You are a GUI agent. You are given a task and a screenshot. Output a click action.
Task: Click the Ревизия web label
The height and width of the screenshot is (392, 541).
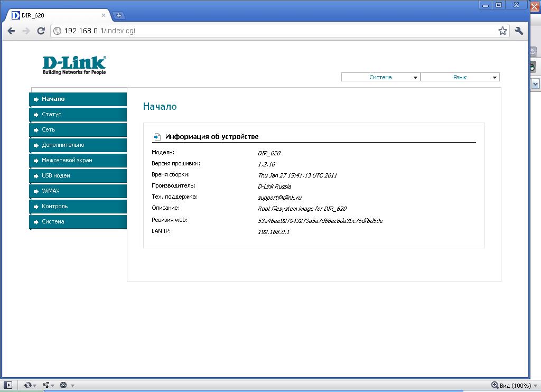[x=170, y=220]
